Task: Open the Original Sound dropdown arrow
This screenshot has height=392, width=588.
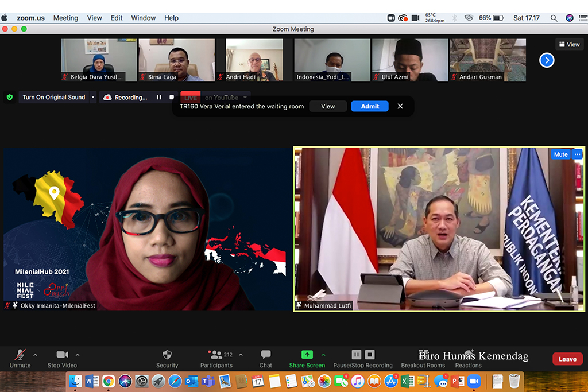Action: point(93,98)
